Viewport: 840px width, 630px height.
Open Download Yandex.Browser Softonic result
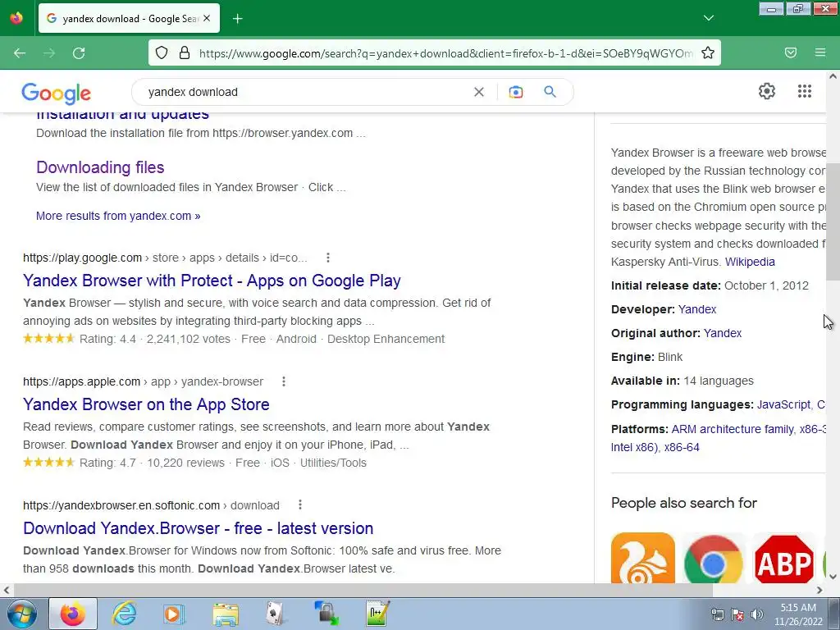[199, 528]
